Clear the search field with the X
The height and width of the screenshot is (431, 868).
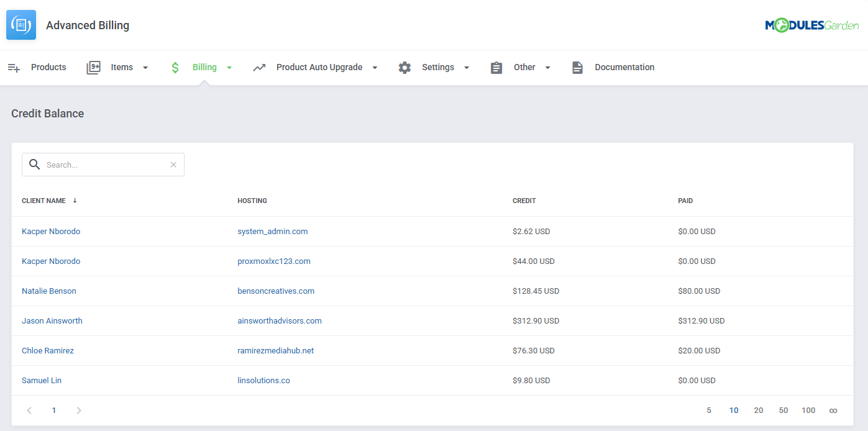[173, 165]
